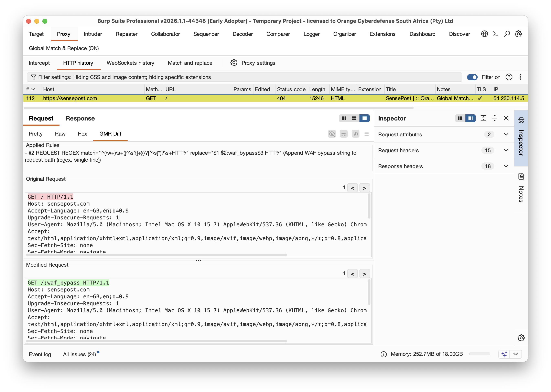Open All issues (24)

(x=79, y=354)
